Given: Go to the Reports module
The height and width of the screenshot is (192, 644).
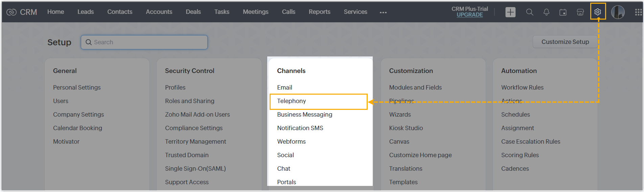Looking at the screenshot, I should click(319, 12).
